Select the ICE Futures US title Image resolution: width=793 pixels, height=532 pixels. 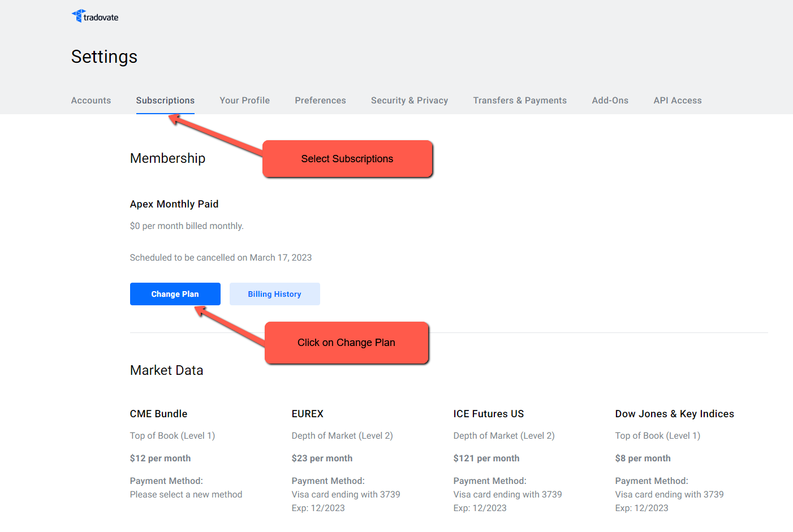[489, 414]
